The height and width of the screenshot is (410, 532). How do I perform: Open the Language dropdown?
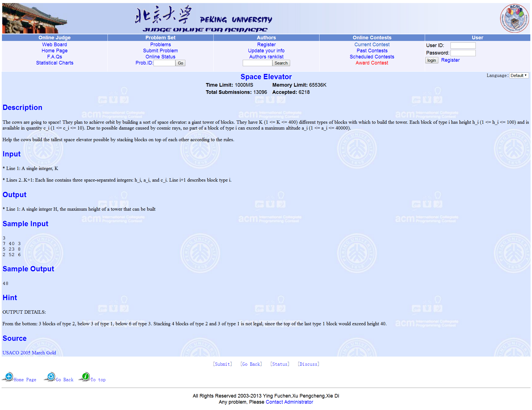(519, 76)
